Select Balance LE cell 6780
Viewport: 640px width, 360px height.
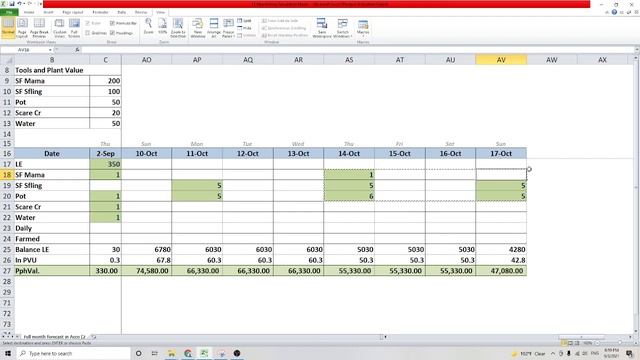point(147,249)
